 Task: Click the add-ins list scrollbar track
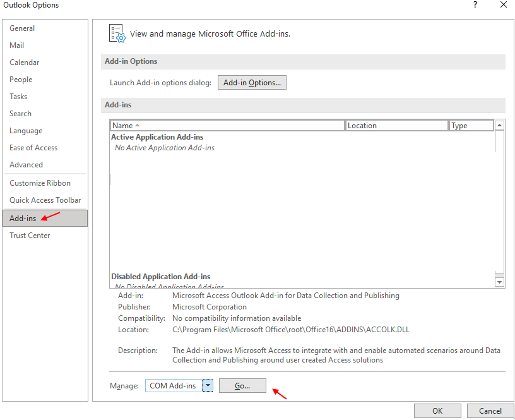(x=499, y=204)
